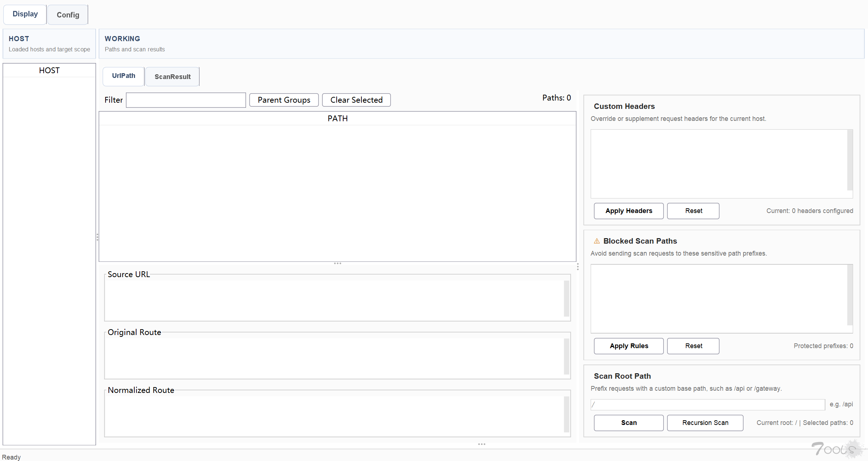Viewport: 868px width, 461px height.
Task: Click the Apply Headers button
Action: [x=629, y=211]
